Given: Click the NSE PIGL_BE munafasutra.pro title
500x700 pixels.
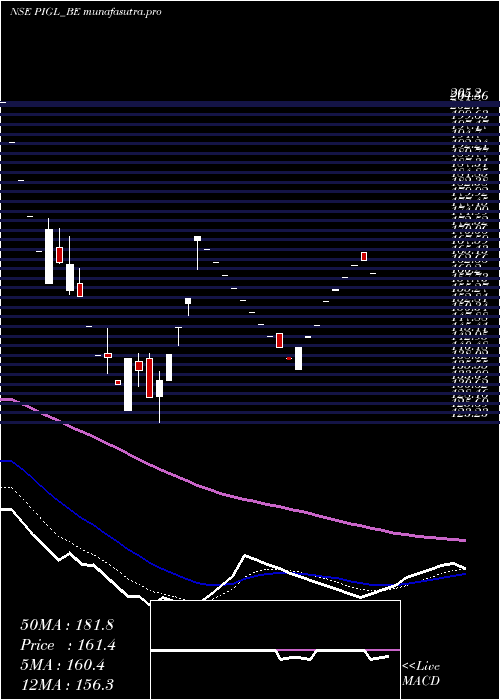Looking at the screenshot, I should pos(85,12).
